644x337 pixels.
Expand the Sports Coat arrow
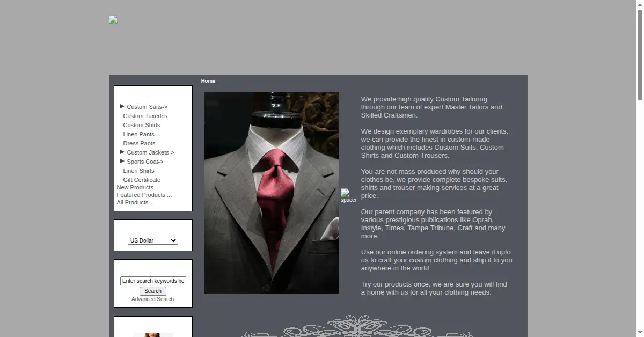pos(122,161)
